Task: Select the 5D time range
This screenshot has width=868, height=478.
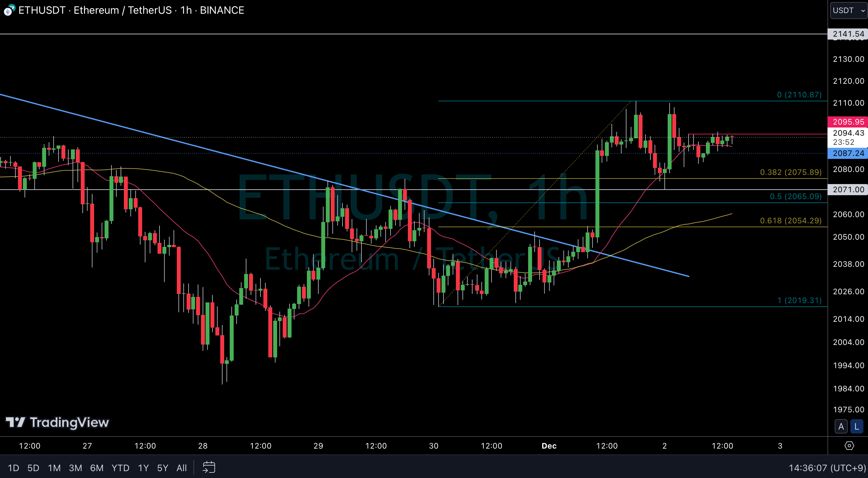Action: 33,468
